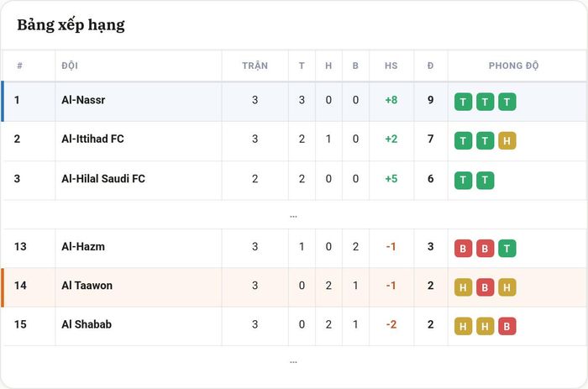The width and height of the screenshot is (588, 389).
Task: Click the PHONG ĐỘ column header
Action: [x=513, y=66]
